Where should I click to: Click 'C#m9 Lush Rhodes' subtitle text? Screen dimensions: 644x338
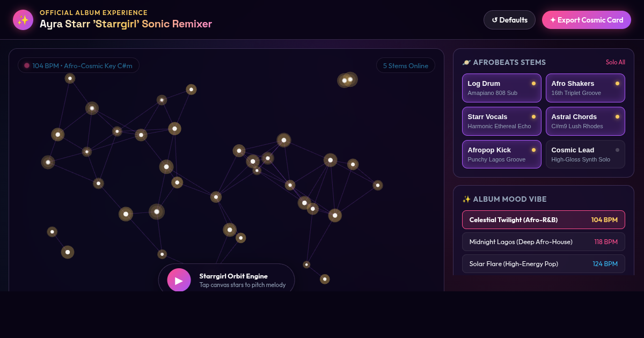(577, 126)
